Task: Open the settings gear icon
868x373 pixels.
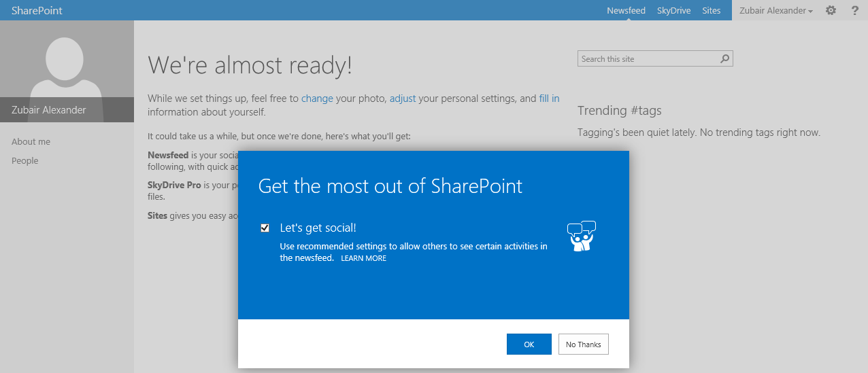Action: click(x=831, y=10)
